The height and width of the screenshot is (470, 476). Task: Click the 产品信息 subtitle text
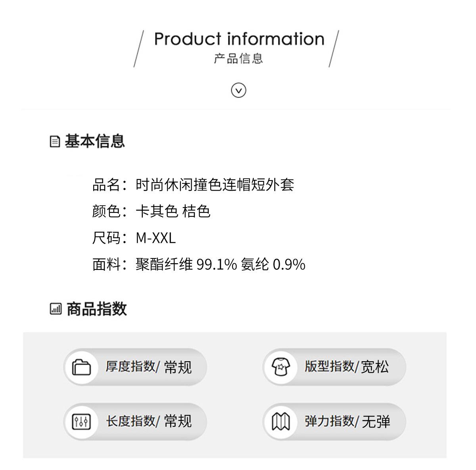coord(238,59)
